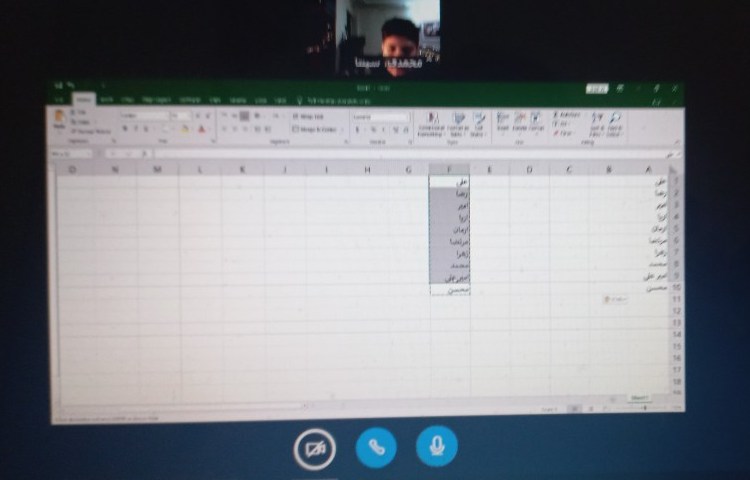
Task: Select the column F header
Action: (449, 169)
